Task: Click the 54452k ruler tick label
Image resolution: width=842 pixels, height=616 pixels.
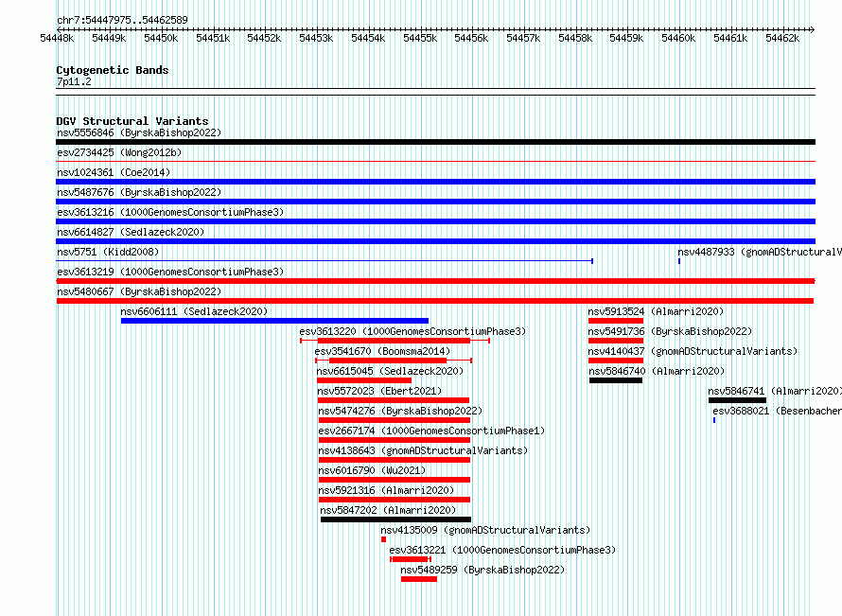Action: tap(264, 38)
